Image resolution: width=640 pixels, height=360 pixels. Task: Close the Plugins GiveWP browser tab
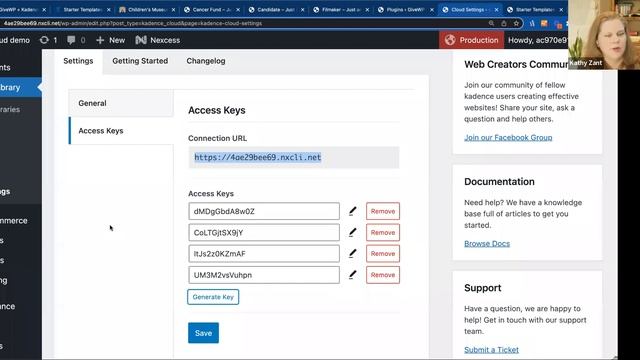click(x=432, y=9)
